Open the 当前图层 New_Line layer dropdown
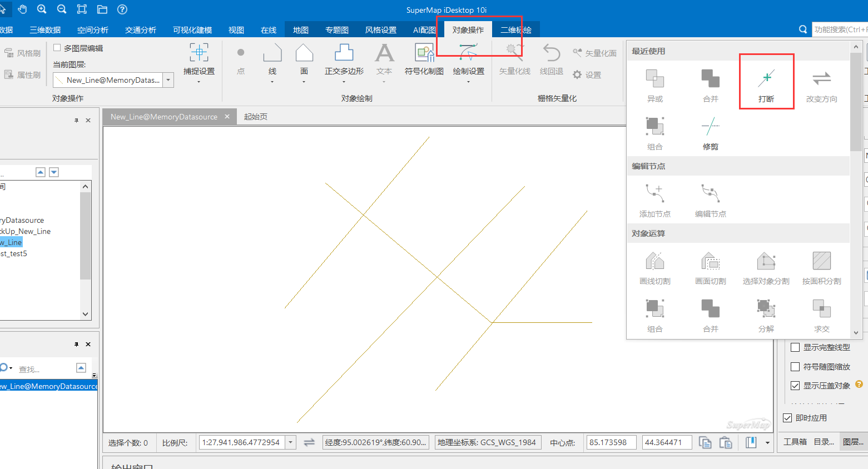868x469 pixels. [168, 80]
